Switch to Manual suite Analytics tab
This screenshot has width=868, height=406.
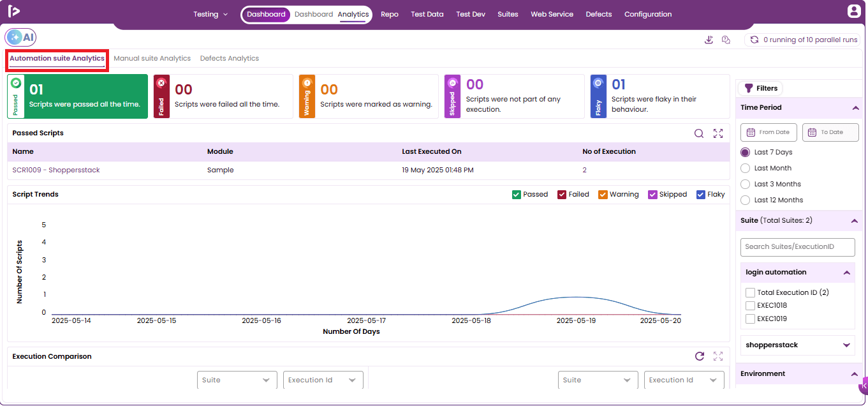(x=152, y=59)
